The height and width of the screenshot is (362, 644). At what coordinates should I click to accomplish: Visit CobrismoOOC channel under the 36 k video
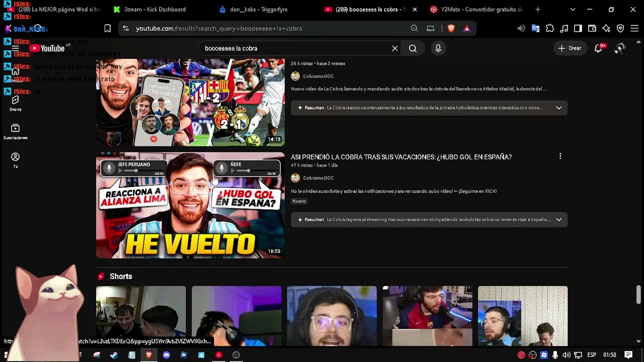pos(318,76)
